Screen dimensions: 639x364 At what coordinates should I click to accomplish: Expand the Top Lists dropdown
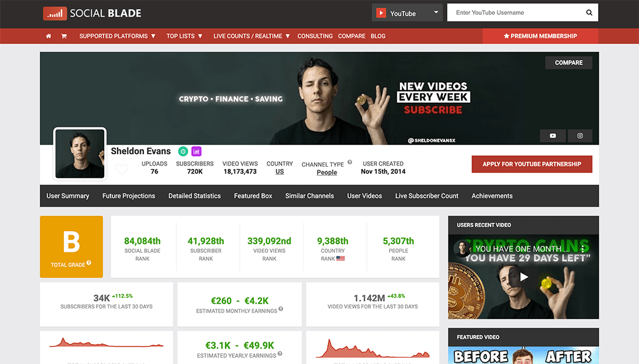[x=184, y=36]
